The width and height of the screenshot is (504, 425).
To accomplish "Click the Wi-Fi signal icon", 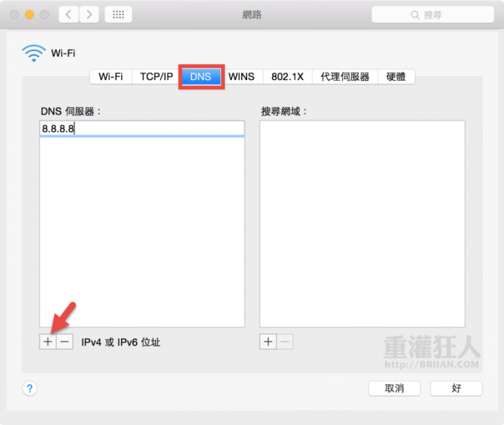I will [33, 53].
